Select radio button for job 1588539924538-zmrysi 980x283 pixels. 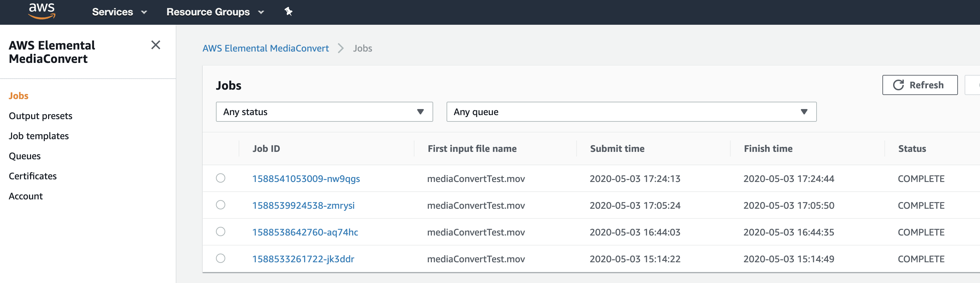[221, 205]
